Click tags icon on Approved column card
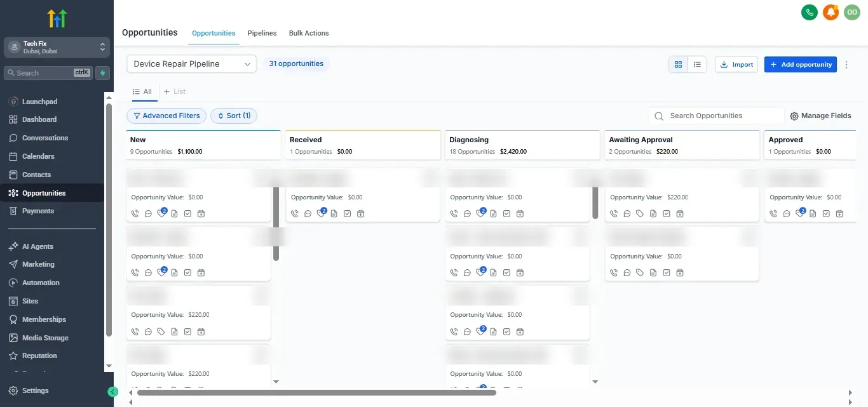 click(801, 213)
